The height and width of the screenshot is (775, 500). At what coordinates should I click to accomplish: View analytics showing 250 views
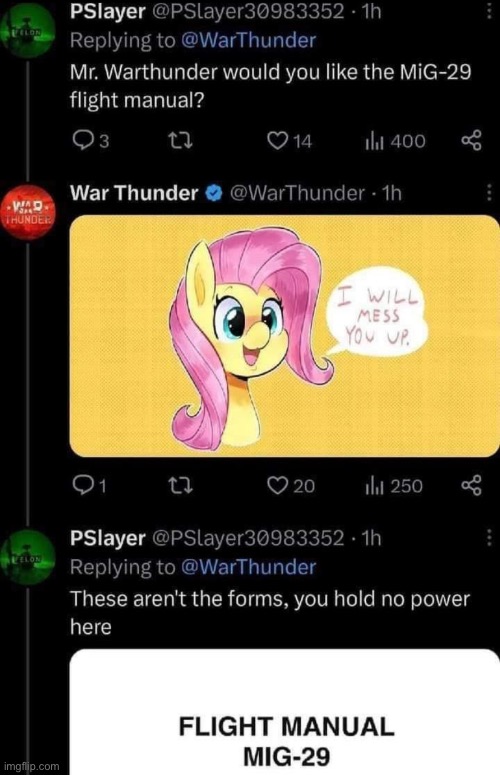(x=394, y=486)
